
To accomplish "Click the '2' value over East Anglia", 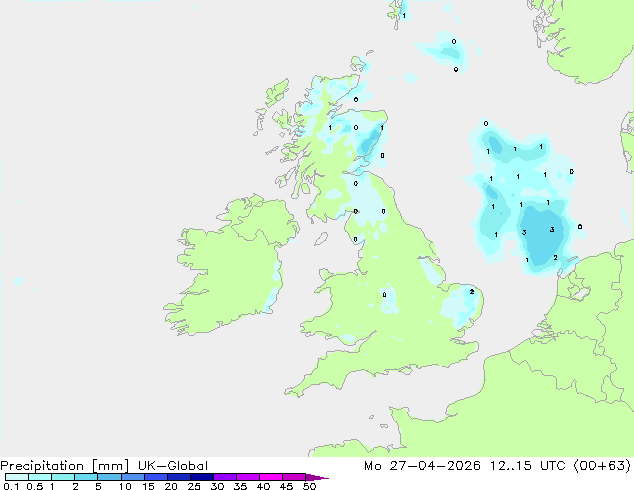I will point(471,291).
